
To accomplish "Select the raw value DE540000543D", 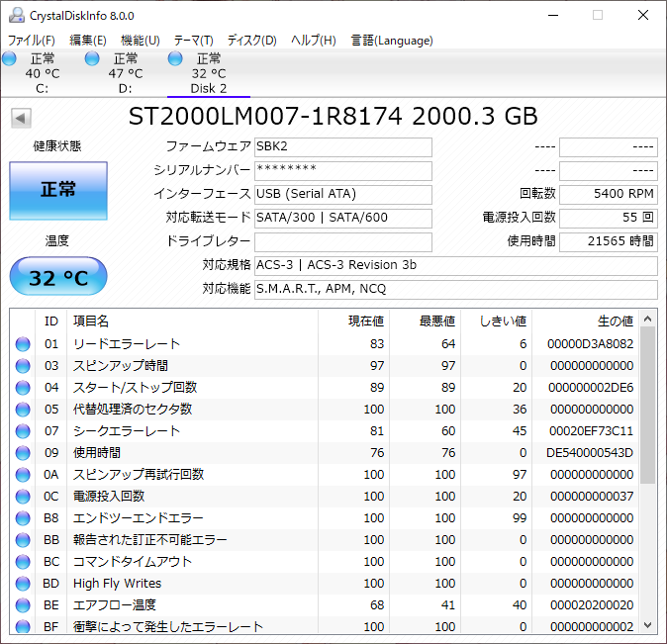I will tap(590, 453).
